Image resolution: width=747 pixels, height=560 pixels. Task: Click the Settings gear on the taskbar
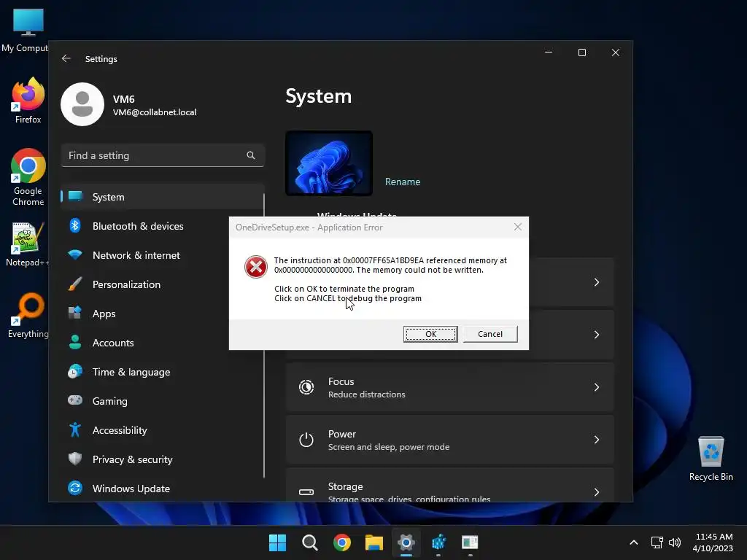point(406,542)
